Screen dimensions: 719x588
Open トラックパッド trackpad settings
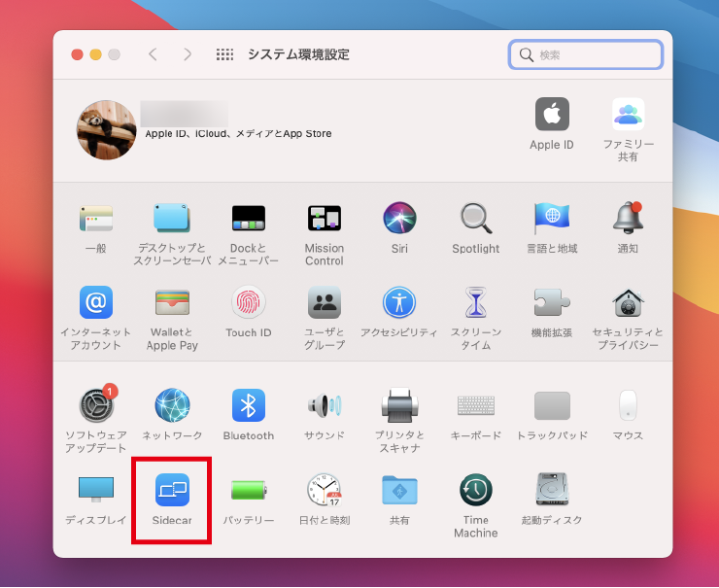(x=552, y=405)
